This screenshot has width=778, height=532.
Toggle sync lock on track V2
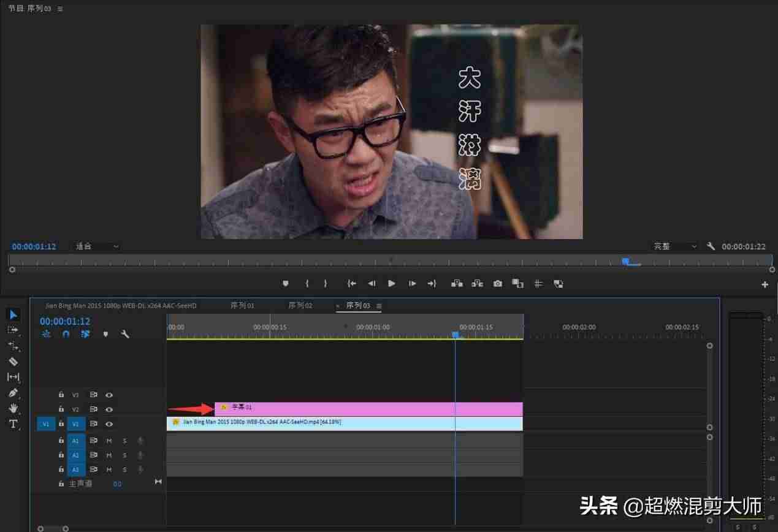tap(94, 409)
